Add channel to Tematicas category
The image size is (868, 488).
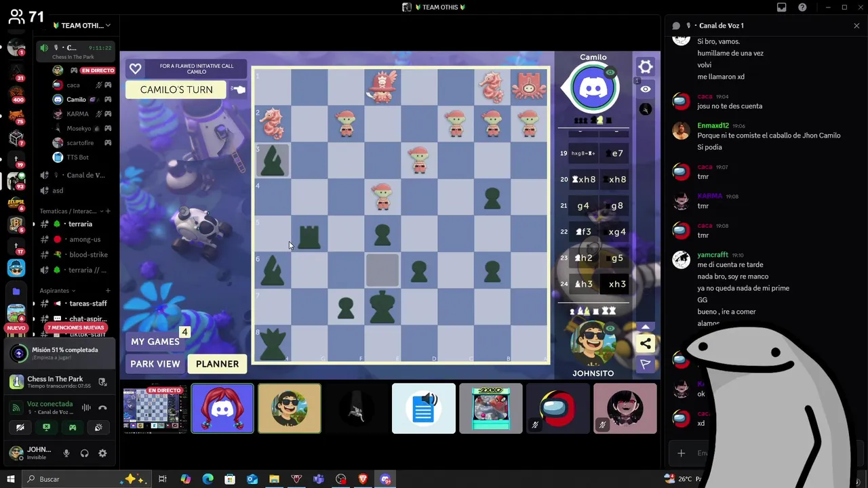click(x=108, y=211)
